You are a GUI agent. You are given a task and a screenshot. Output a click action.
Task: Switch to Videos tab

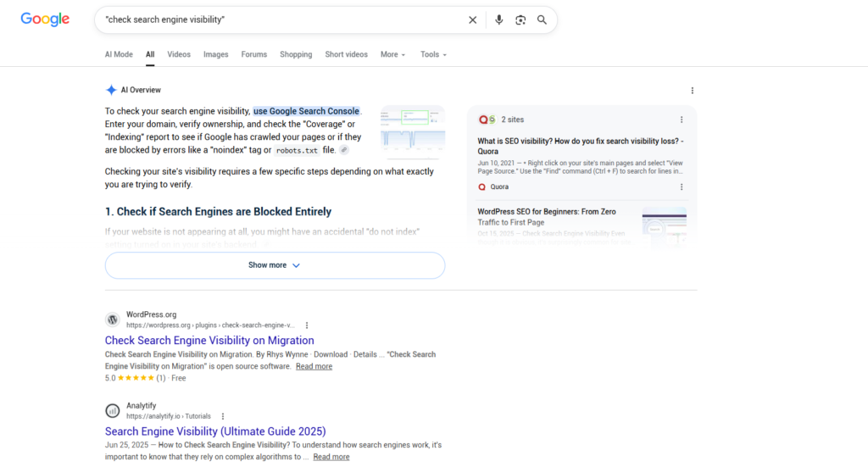click(179, 54)
